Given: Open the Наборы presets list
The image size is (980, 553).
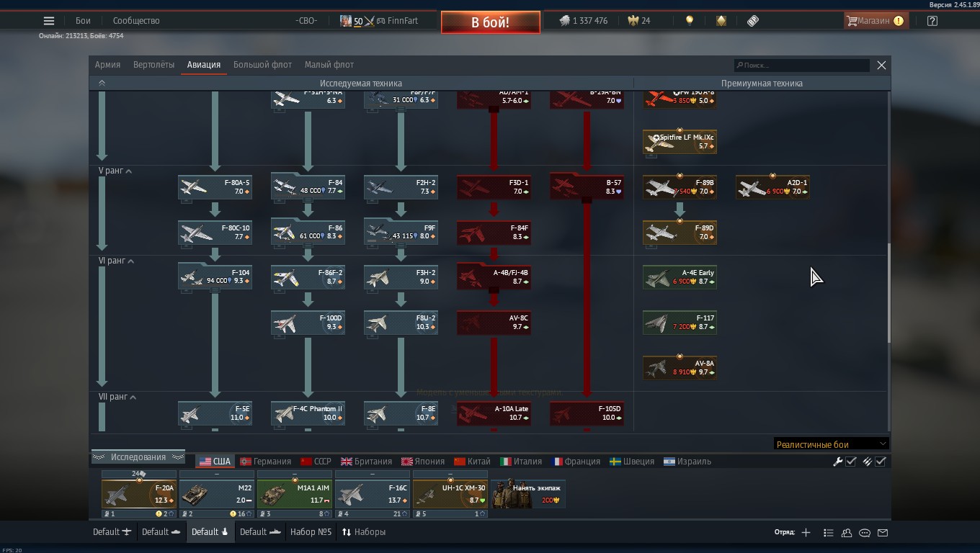Looking at the screenshot, I should click(x=364, y=532).
